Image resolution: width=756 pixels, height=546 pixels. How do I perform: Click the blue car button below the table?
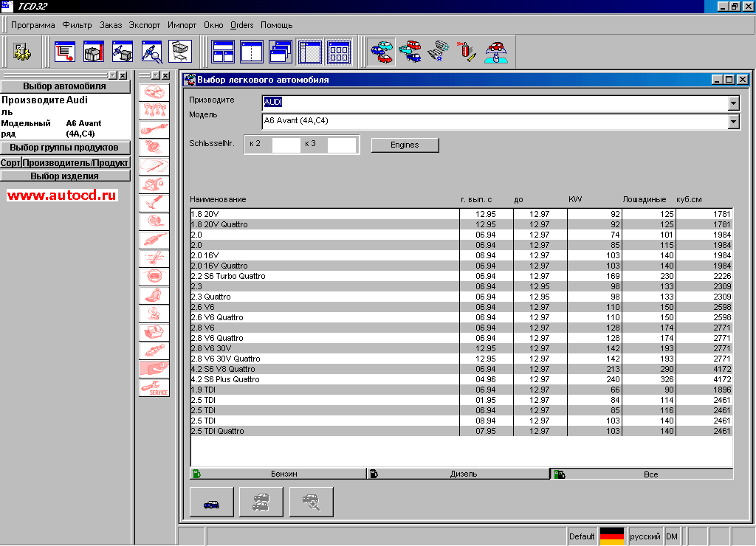212,502
